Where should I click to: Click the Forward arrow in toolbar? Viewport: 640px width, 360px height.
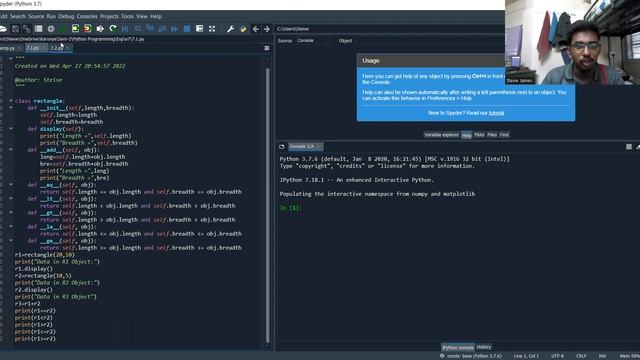[x=267, y=29]
